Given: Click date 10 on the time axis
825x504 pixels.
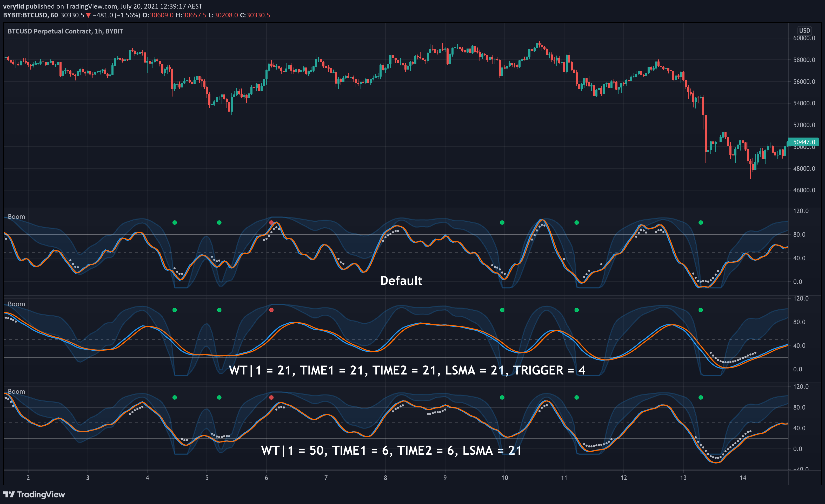Looking at the screenshot, I should 504,478.
